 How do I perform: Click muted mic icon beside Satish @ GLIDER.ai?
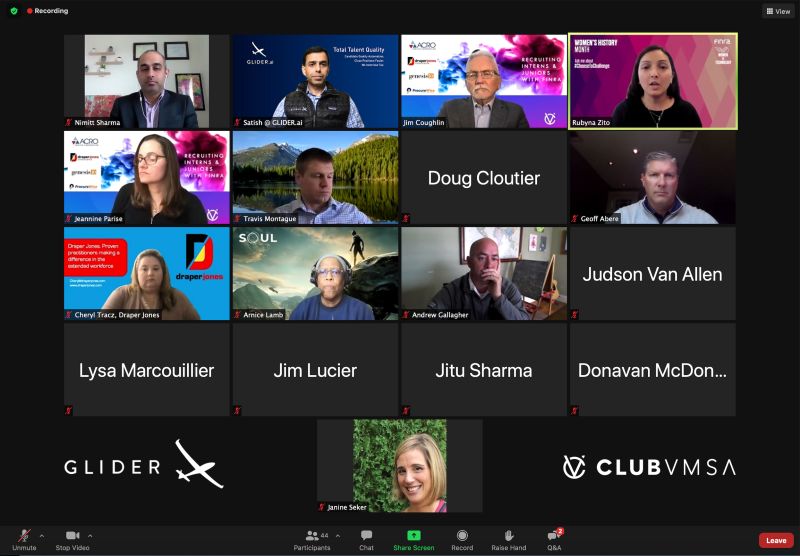click(237, 122)
